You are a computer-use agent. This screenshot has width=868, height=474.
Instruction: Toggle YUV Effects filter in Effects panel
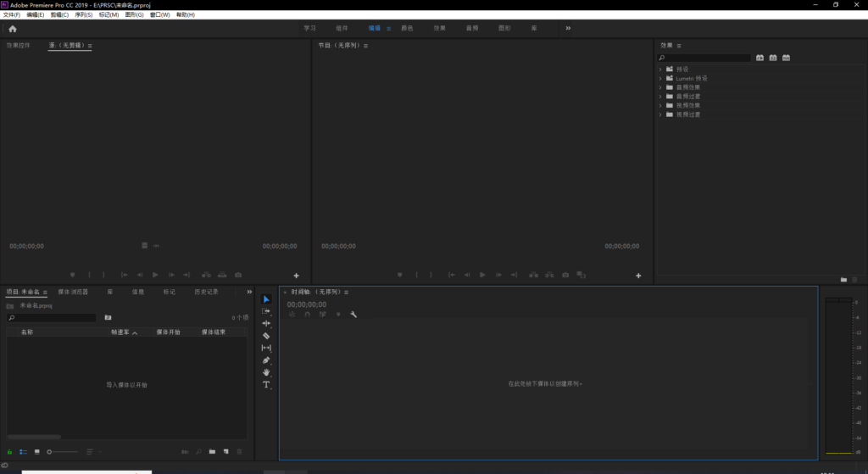(x=786, y=58)
